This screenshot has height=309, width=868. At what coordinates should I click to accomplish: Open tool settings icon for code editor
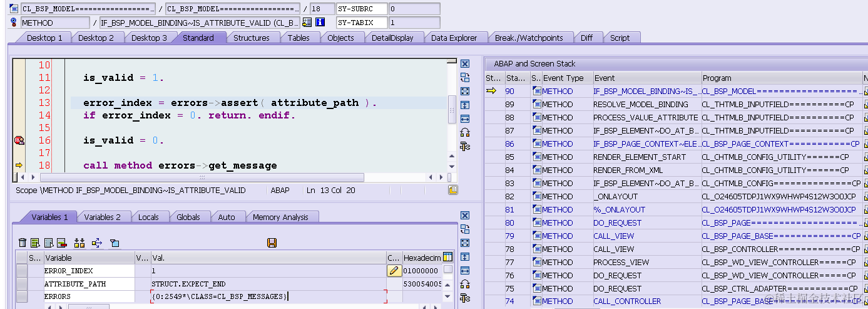coord(465,146)
